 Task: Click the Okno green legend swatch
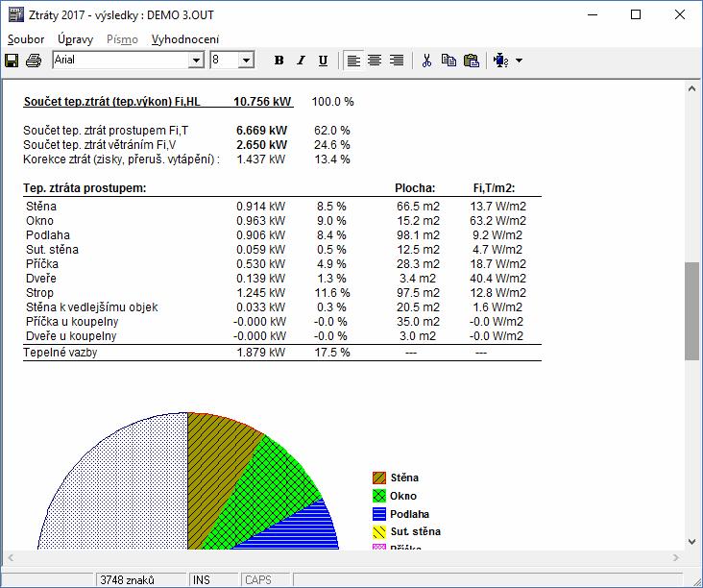coord(379,496)
